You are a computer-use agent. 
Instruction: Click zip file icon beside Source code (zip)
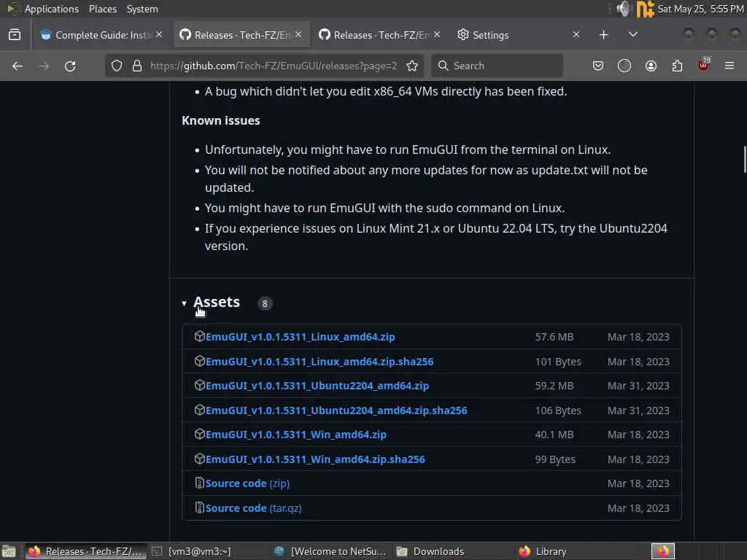[200, 483]
